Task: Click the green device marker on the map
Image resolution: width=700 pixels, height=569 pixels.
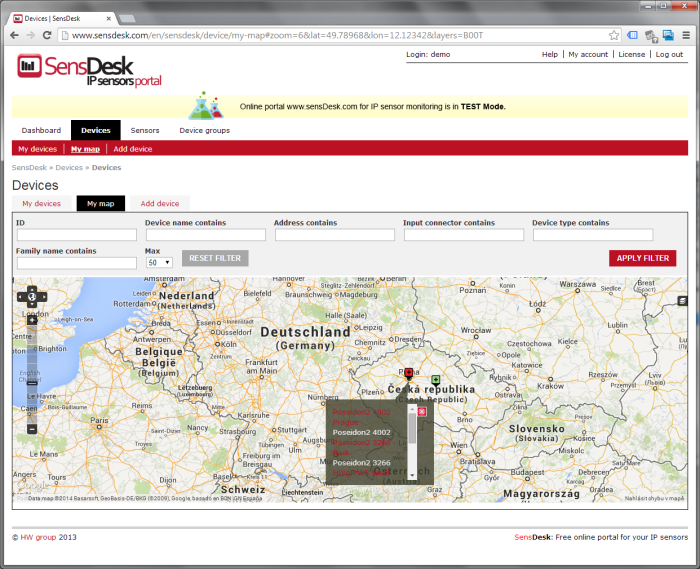Action: coord(436,380)
